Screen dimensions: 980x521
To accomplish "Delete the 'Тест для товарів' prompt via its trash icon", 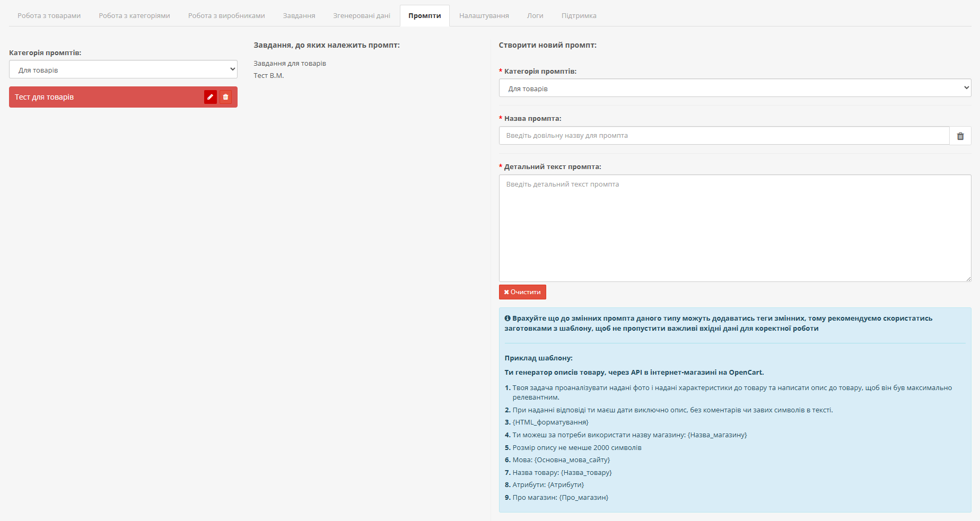I will tap(225, 97).
